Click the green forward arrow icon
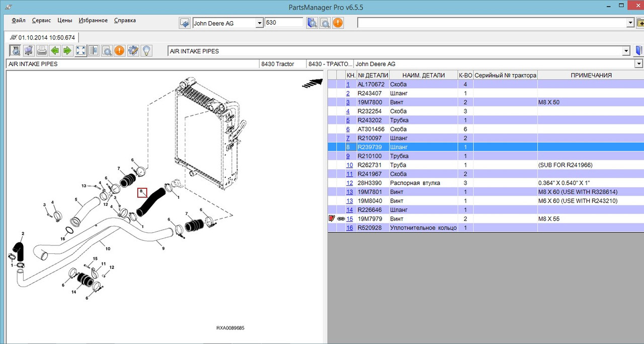 [x=67, y=50]
